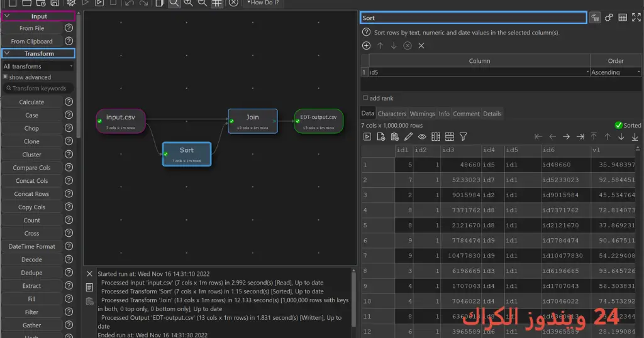Enable the add rank checkbox
Viewport: 644px width, 338px height.
pyautogui.click(x=365, y=97)
